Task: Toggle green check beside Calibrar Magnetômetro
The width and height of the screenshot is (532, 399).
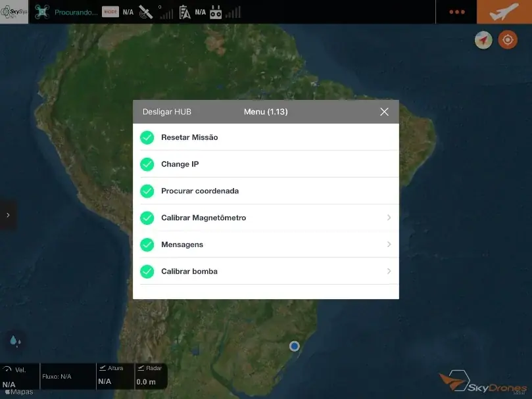Action: tap(147, 218)
